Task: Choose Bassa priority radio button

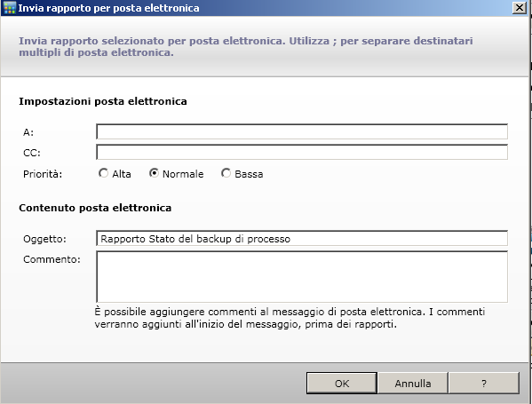Action: (226, 173)
